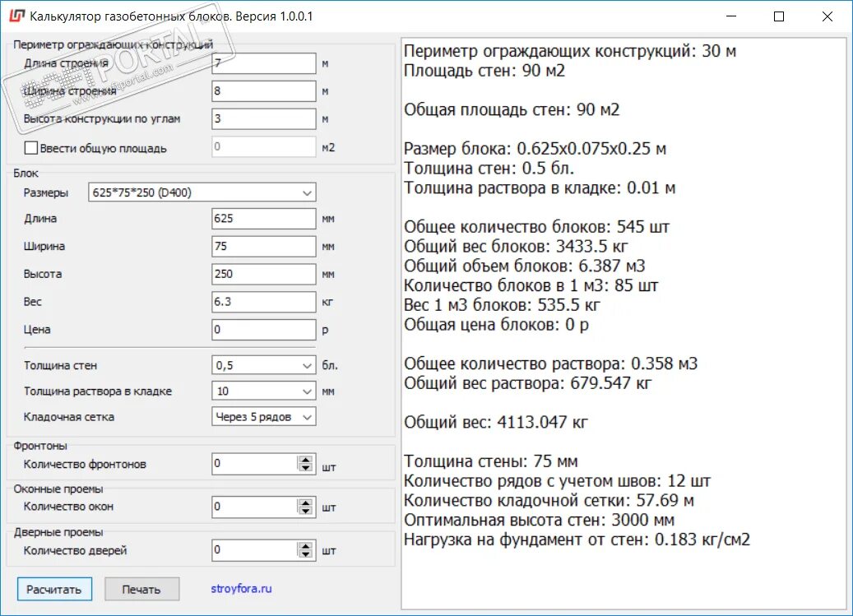Open the 'Толщина раствора в кладке' dropdown
853x616 pixels.
(264, 391)
